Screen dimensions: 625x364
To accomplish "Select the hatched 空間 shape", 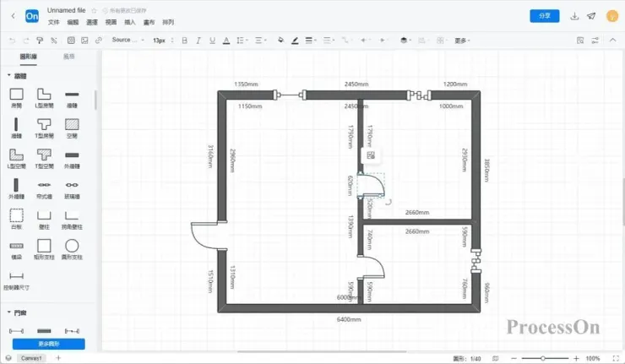I will (72, 128).
